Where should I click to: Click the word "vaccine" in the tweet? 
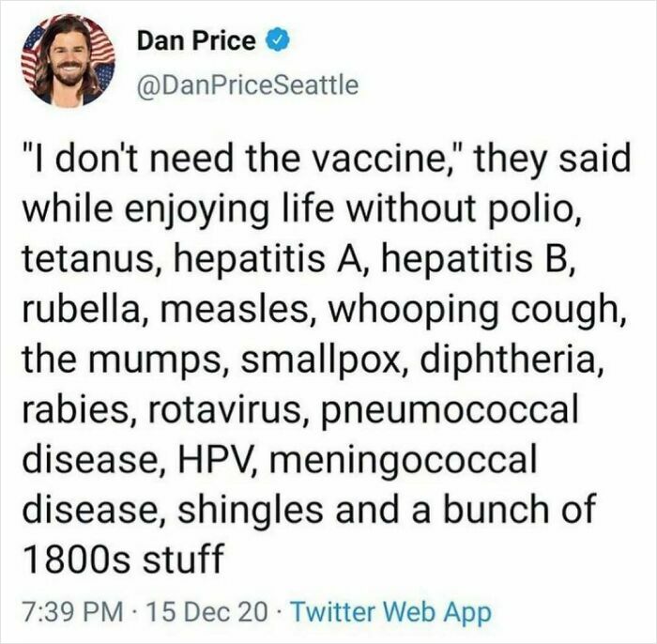379,159
